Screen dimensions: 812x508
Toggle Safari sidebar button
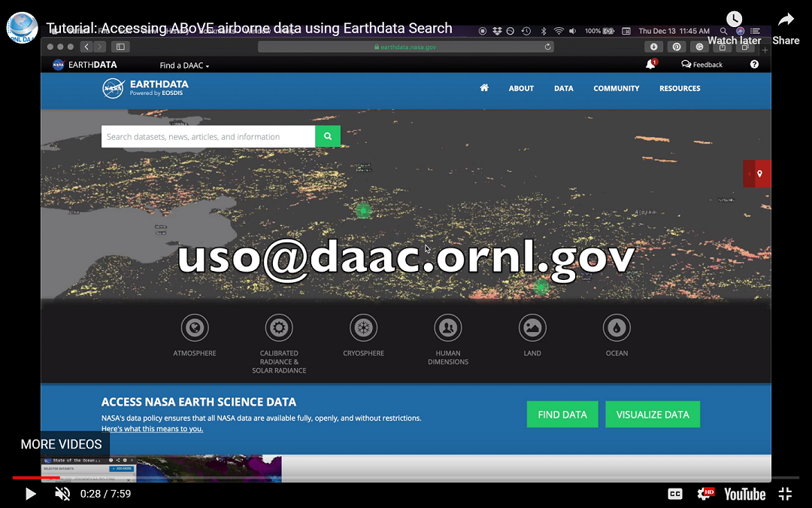tap(120, 47)
